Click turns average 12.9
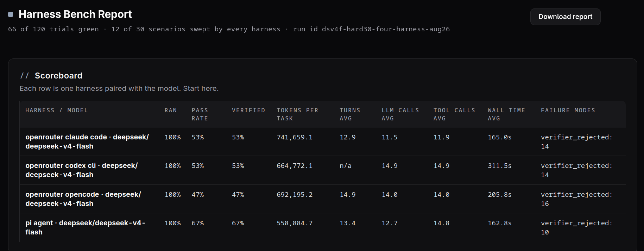The image size is (644, 251). click(x=348, y=137)
